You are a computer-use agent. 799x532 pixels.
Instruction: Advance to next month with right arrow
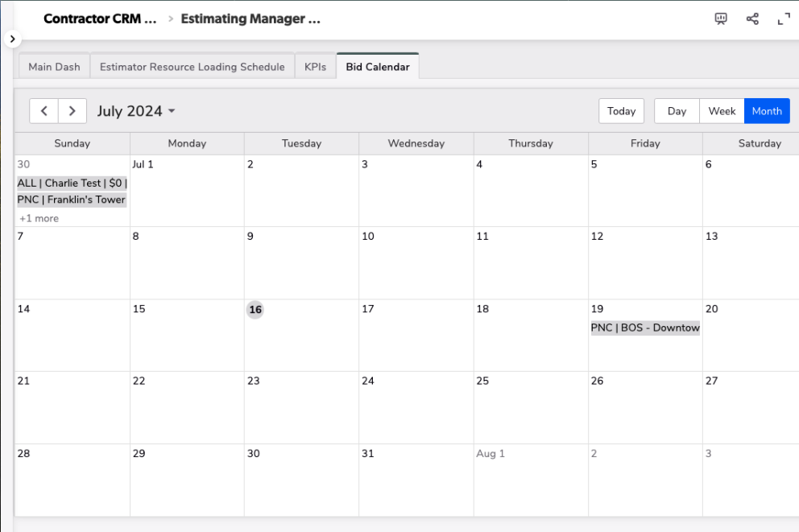click(72, 111)
